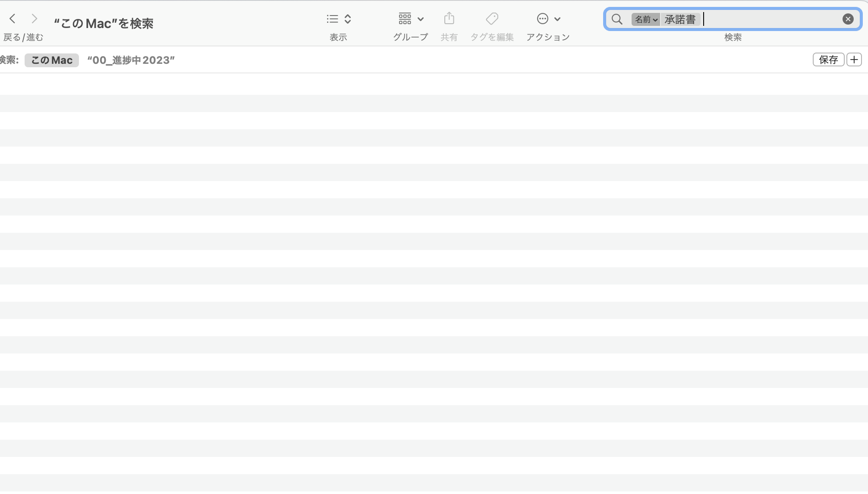Open view switcher up-down chevrons
This screenshot has width=868, height=494.
point(348,19)
